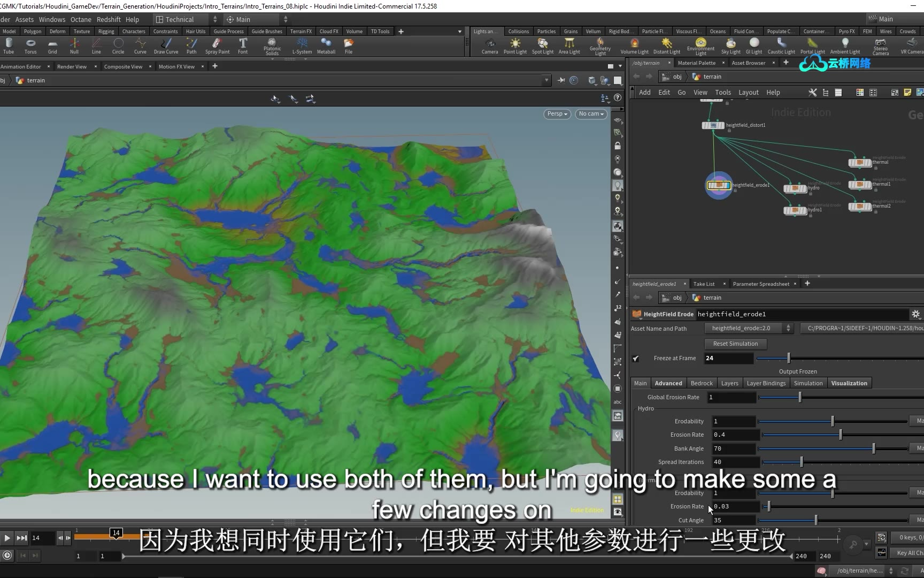
Task: Toggle the Freeze at Frame checkbox
Action: pos(636,359)
